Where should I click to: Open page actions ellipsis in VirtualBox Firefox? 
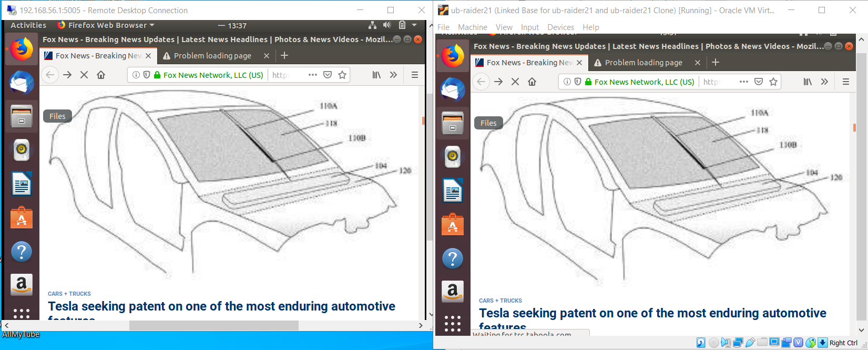tap(744, 82)
